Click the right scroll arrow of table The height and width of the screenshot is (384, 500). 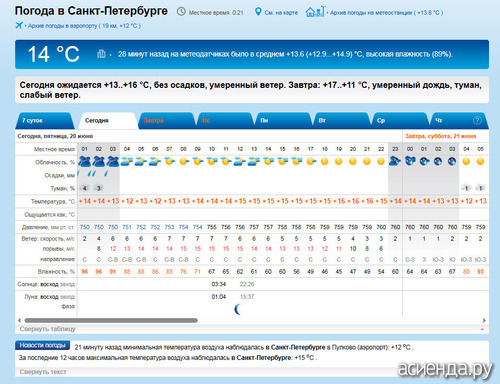click(484, 320)
